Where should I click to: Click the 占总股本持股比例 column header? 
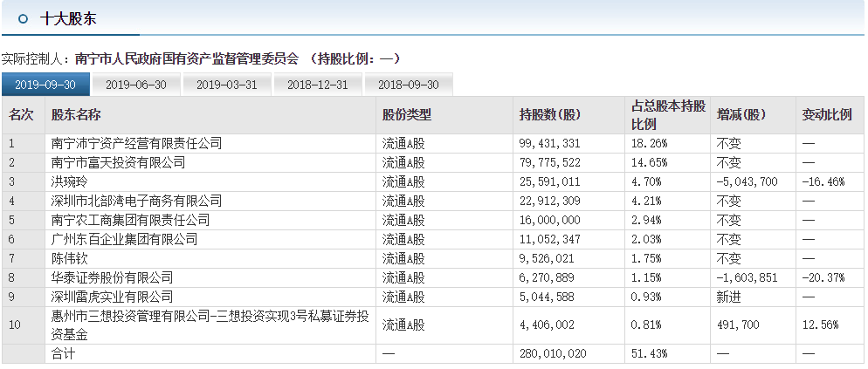point(668,115)
